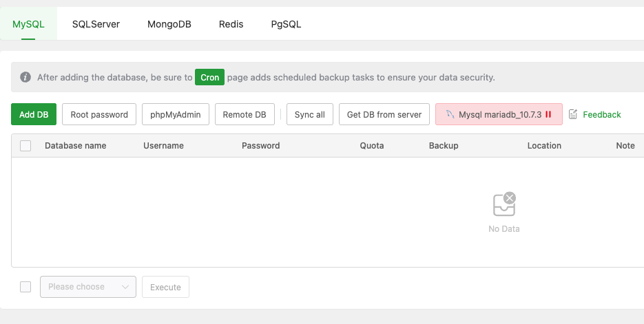644x324 pixels.
Task: Click Get DB from server
Action: 384,114
